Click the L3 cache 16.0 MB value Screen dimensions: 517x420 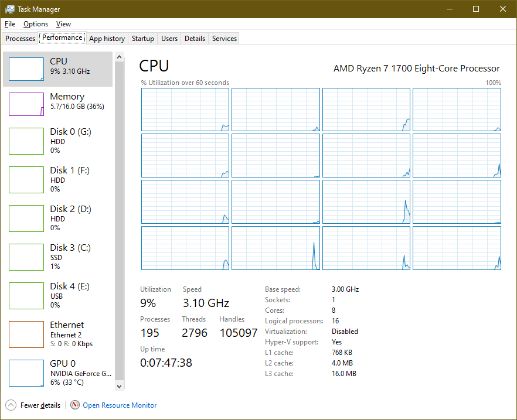coord(344,374)
